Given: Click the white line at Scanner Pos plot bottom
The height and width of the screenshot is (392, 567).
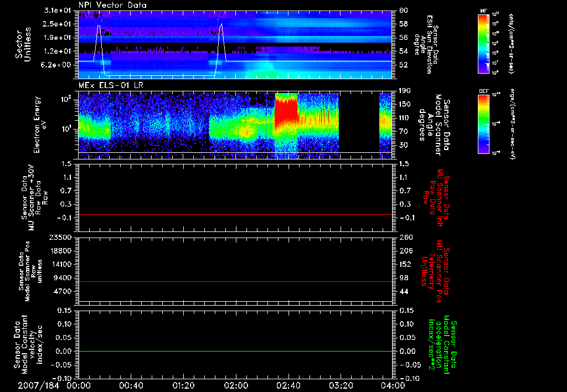Looking at the screenshot, I should point(235,301).
